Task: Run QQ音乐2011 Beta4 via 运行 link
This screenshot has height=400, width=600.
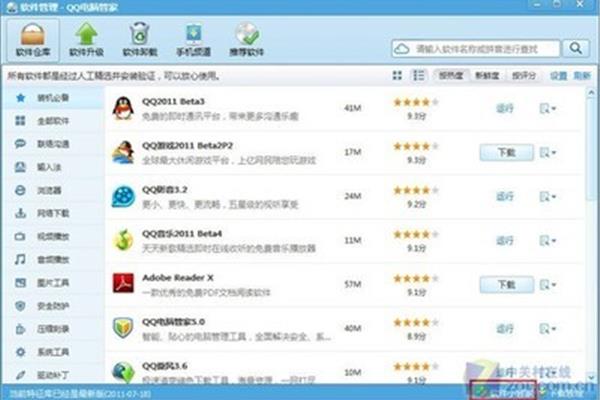Action: (505, 240)
